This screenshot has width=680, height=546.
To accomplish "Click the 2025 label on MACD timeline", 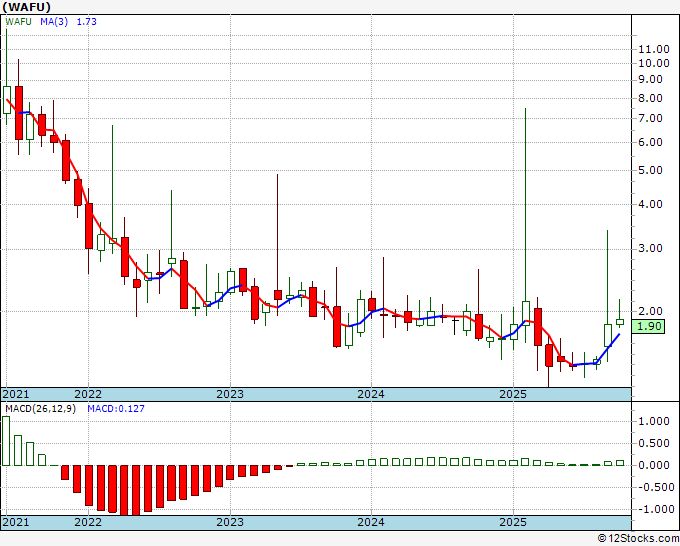I will pyautogui.click(x=513, y=522).
